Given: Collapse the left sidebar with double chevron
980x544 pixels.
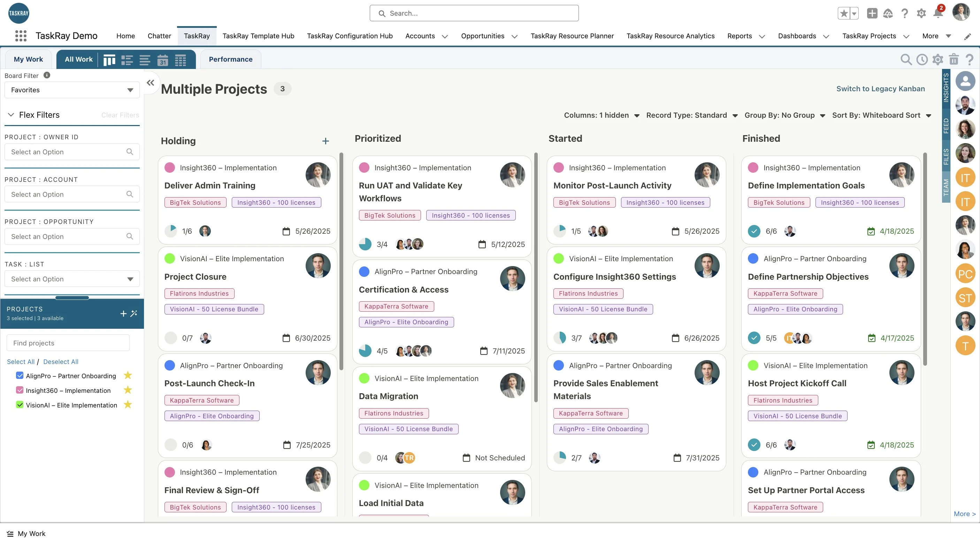Looking at the screenshot, I should [x=151, y=83].
